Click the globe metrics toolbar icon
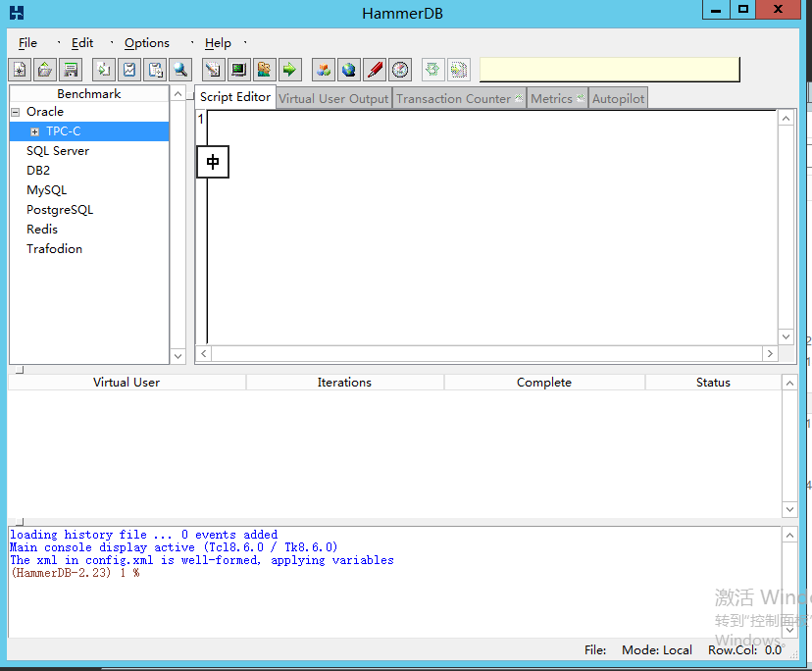 point(348,69)
